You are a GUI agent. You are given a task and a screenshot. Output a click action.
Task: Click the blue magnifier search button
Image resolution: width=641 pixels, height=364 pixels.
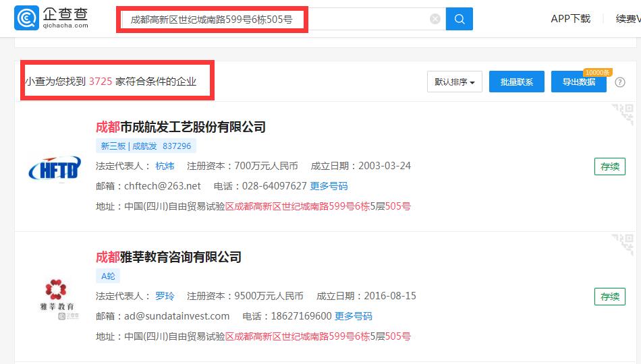(x=459, y=19)
